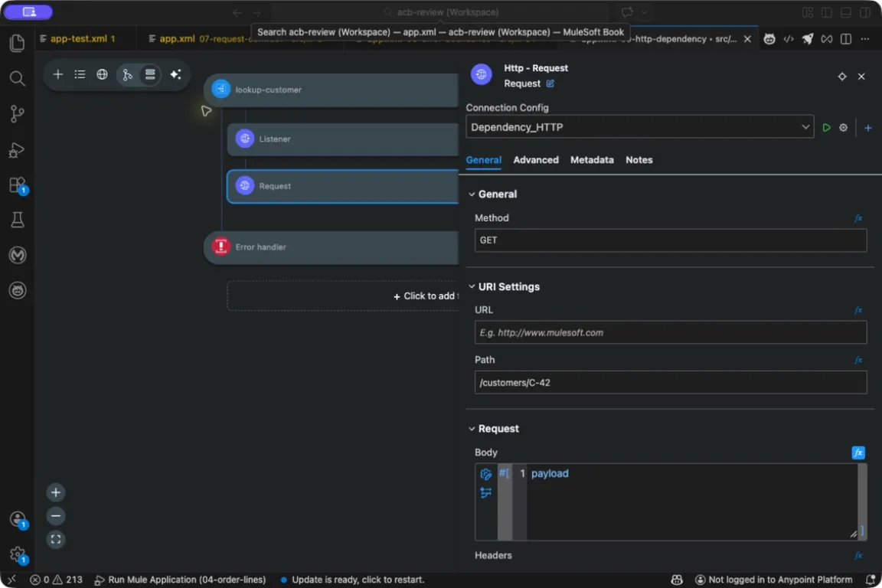Open the data mapping icon in Body
882x588 pixels.
tap(486, 493)
